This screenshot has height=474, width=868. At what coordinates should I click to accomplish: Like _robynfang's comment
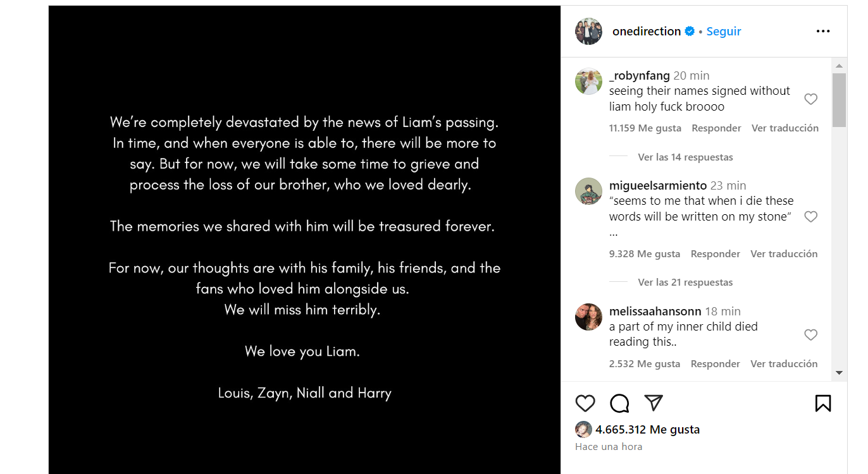[x=810, y=99]
